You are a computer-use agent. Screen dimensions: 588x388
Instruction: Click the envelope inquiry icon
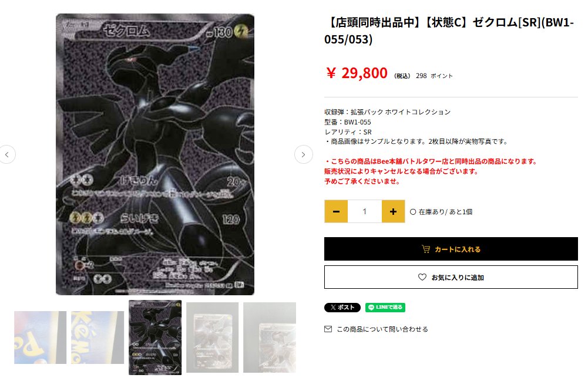(x=328, y=329)
